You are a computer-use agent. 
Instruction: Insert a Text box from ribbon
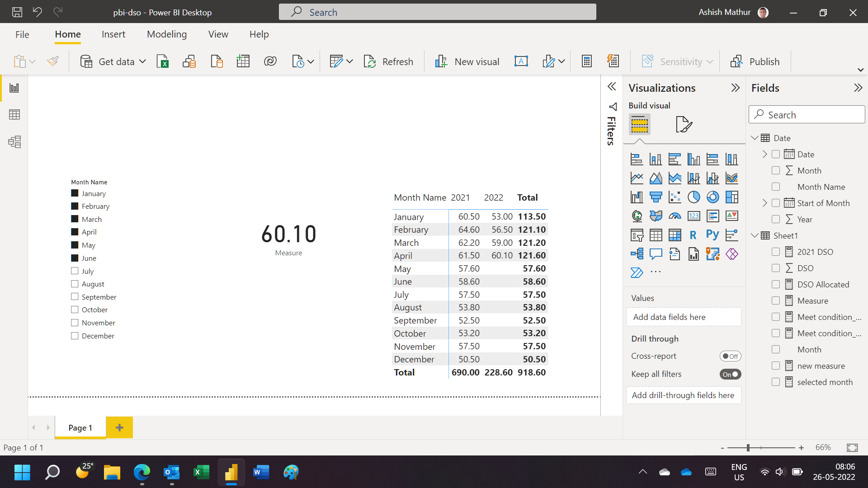point(521,61)
